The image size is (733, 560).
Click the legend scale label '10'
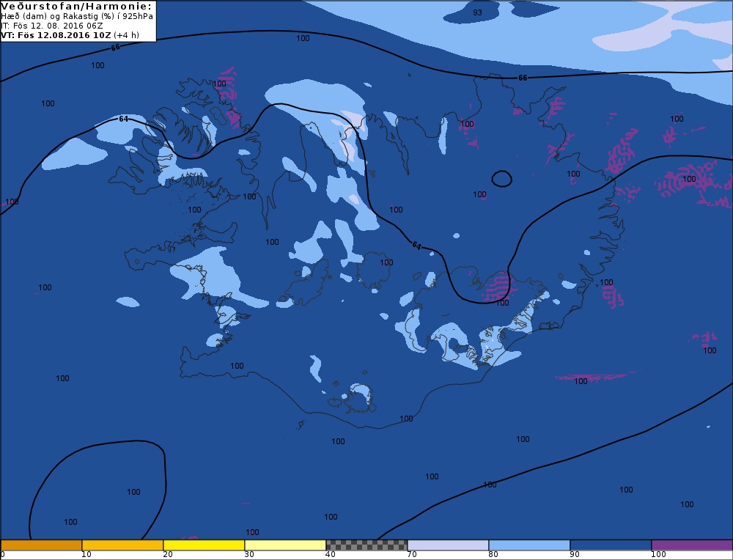[86, 555]
